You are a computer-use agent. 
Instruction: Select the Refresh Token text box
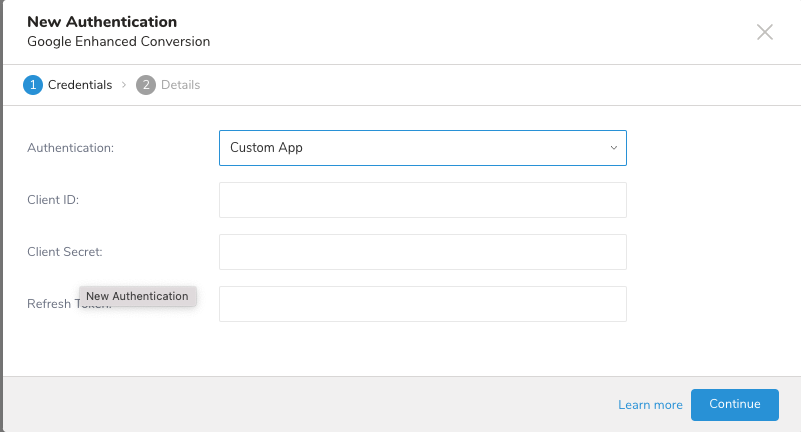click(422, 304)
